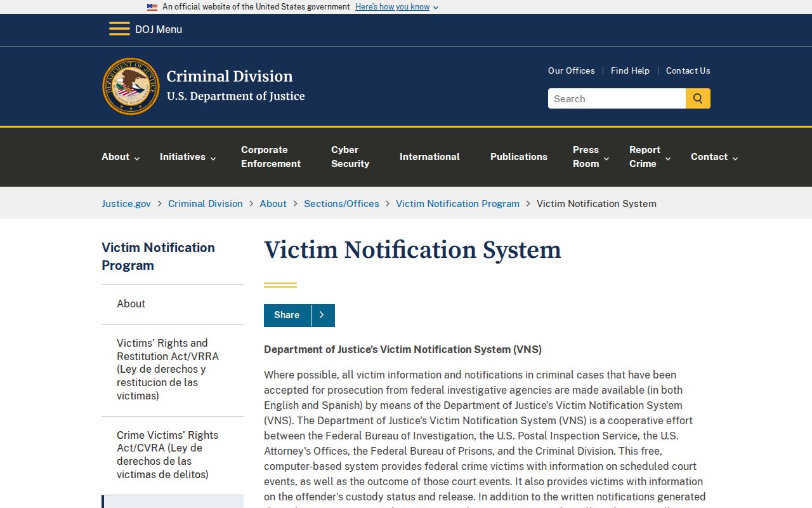
Task: Expand the Initiatives navigation dropdown
Action: pos(188,157)
